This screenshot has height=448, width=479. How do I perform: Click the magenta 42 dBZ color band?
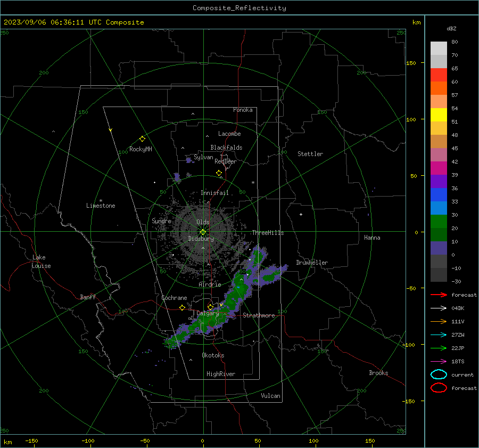coord(439,168)
